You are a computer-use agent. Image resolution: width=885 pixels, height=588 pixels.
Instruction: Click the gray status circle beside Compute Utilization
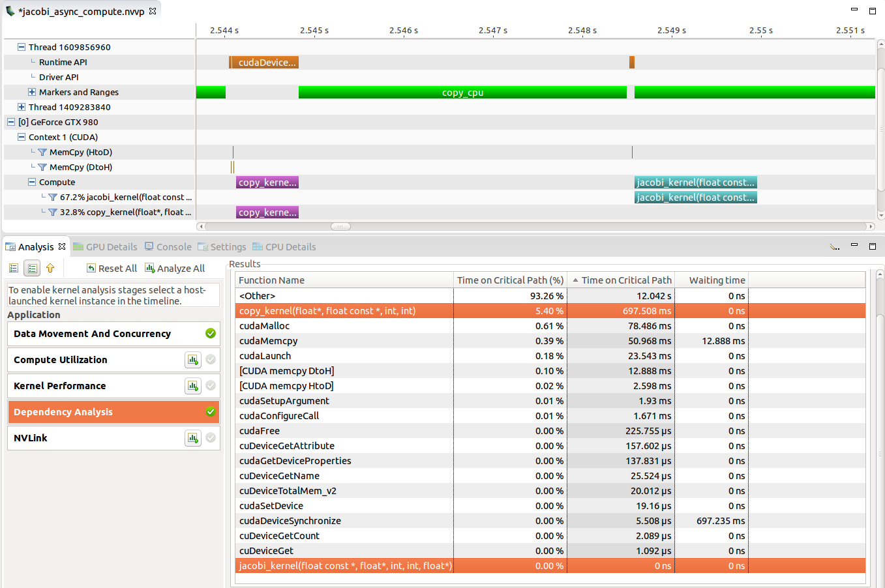210,359
